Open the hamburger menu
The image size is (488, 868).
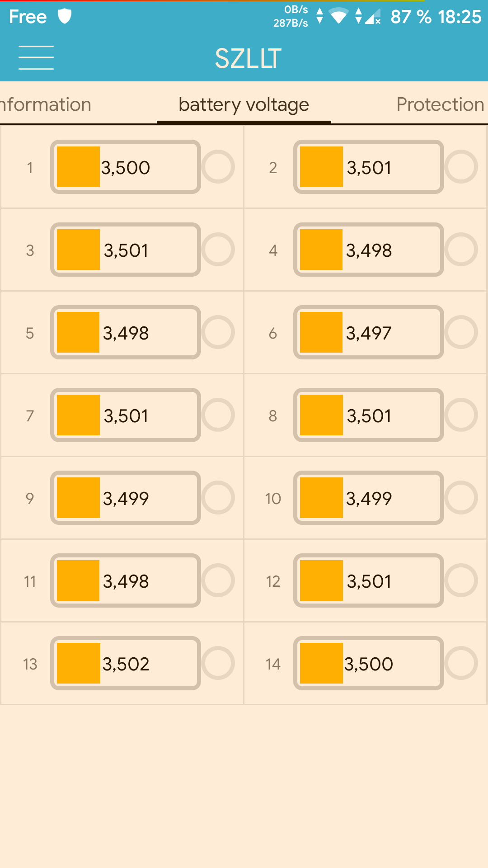pyautogui.click(x=36, y=57)
